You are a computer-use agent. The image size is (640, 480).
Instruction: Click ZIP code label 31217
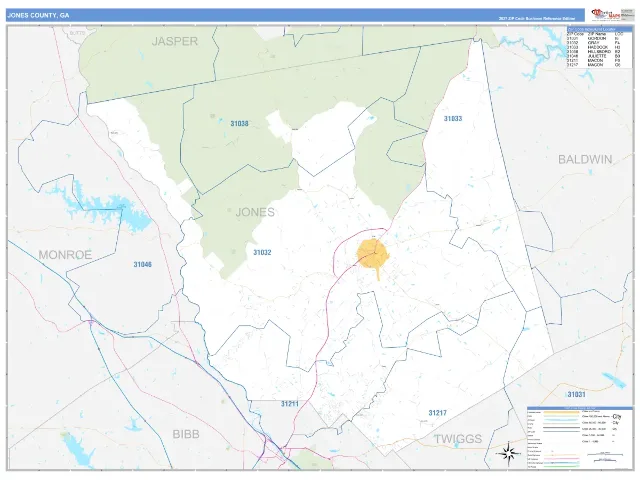click(438, 413)
